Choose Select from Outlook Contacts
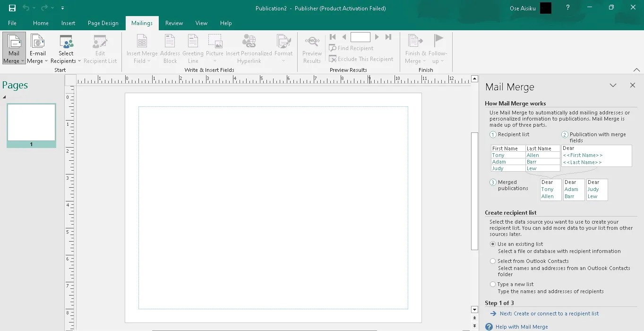This screenshot has width=644, height=331. (x=492, y=261)
